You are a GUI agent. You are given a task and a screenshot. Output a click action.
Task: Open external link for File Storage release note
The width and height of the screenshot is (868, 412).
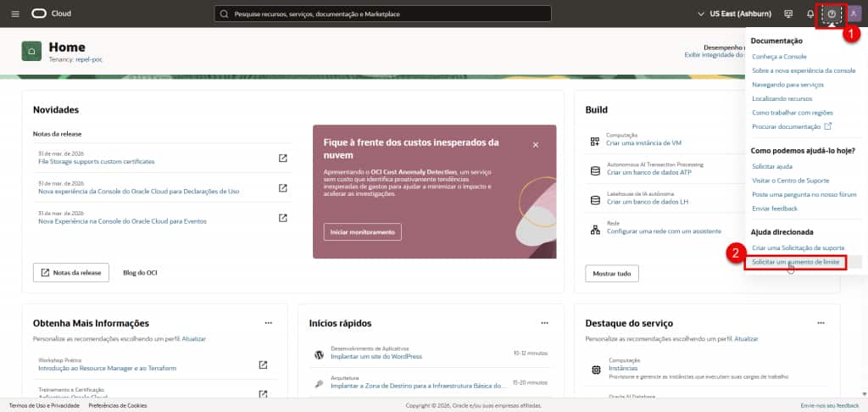[x=283, y=159]
